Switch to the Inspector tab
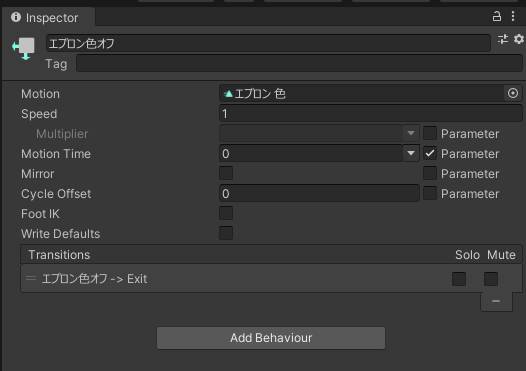 pos(48,17)
